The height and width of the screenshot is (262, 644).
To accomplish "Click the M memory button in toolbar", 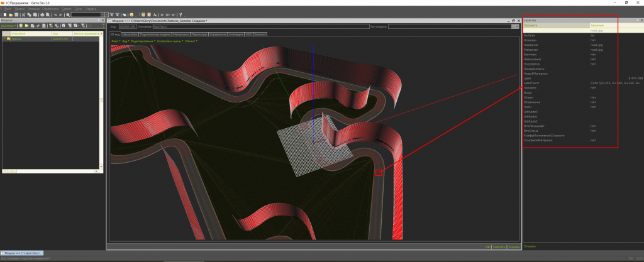I will coord(162,14).
